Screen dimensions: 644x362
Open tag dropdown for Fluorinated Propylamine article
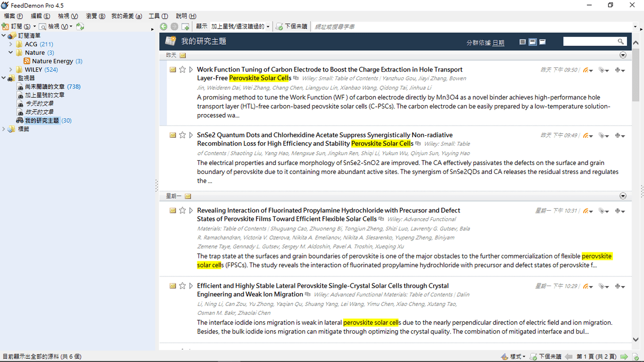(604, 211)
